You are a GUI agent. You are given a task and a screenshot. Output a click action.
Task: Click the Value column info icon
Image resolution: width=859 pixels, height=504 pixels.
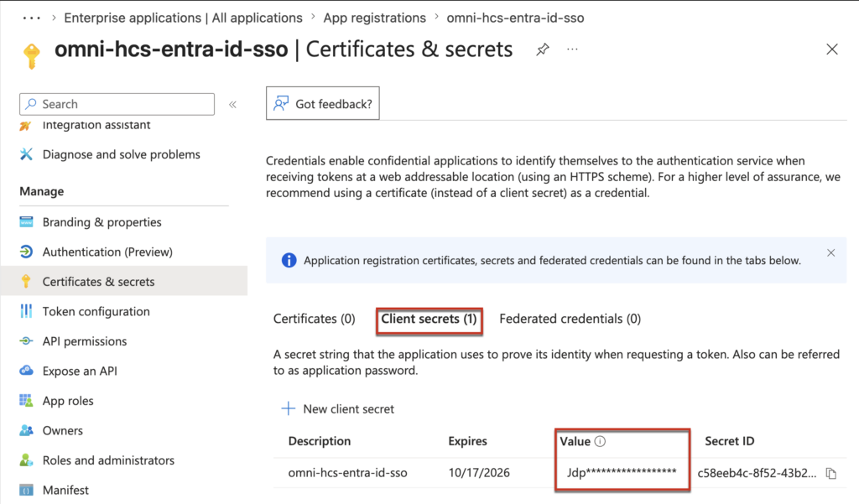(601, 441)
